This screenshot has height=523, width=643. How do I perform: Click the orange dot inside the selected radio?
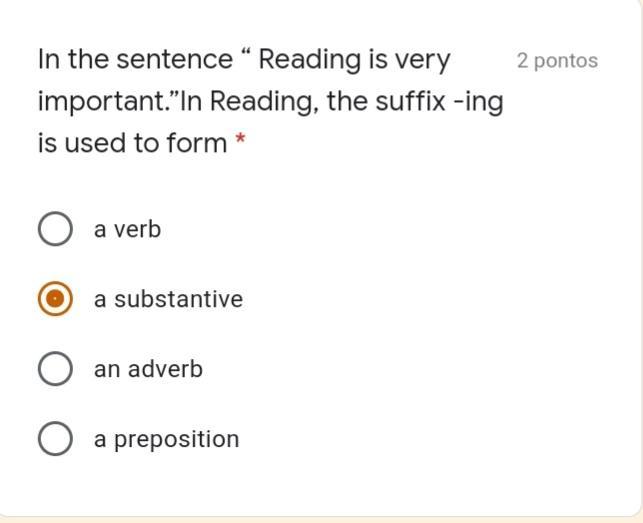tap(55, 299)
